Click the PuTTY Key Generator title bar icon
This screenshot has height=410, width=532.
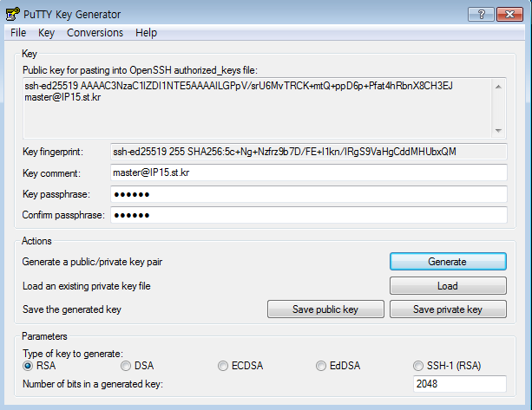pos(13,14)
